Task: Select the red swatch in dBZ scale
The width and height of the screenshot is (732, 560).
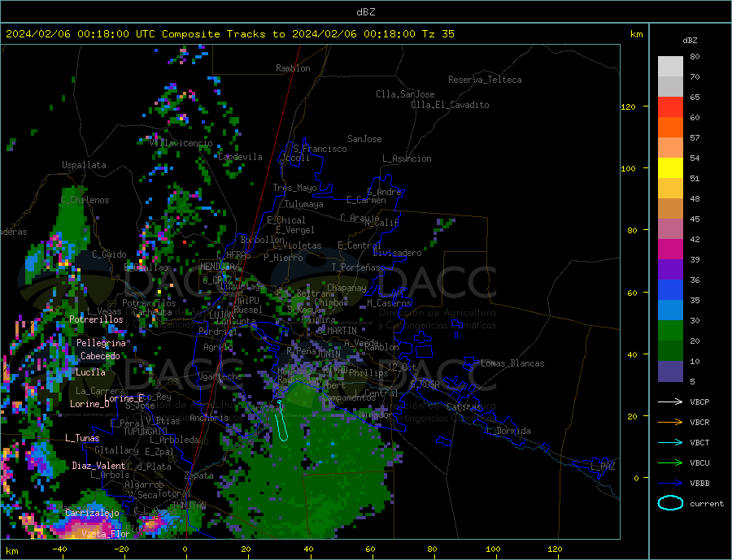Action: (x=670, y=106)
